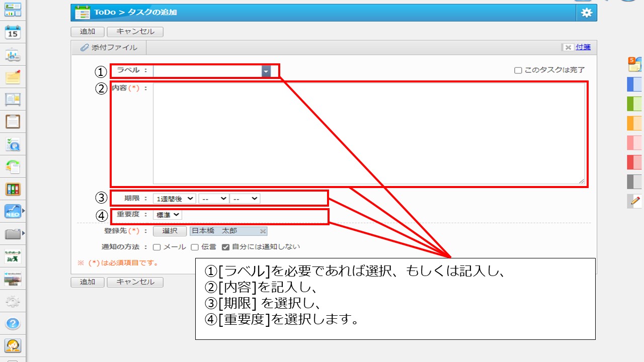Enable the メール notification checkbox
Image resolution: width=644 pixels, height=362 pixels.
[x=157, y=247]
